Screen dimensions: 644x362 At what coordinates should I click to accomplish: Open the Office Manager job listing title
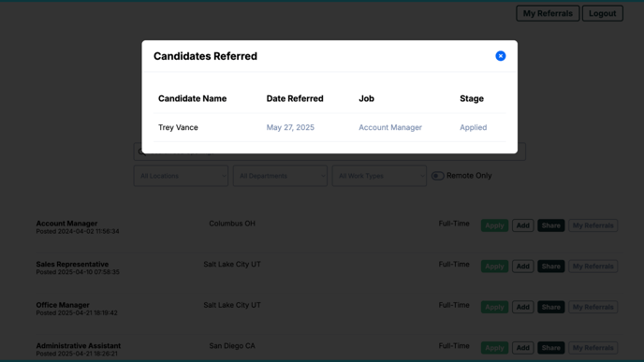pyautogui.click(x=63, y=305)
